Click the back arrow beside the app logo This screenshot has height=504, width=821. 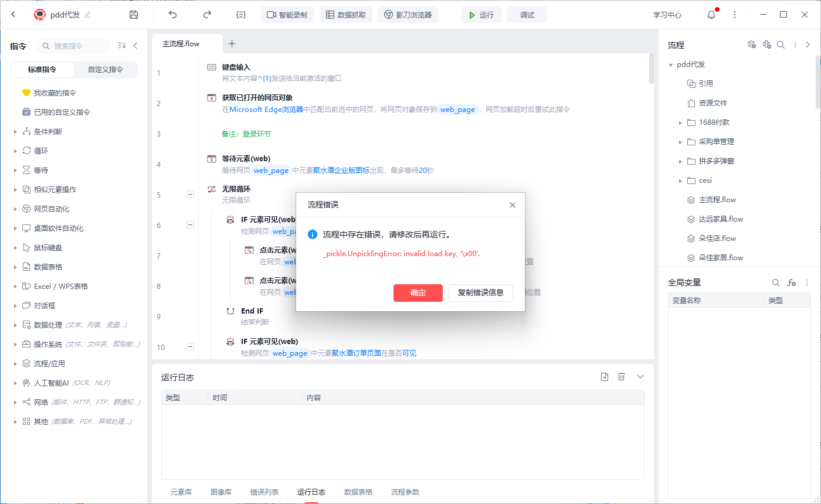pos(13,15)
